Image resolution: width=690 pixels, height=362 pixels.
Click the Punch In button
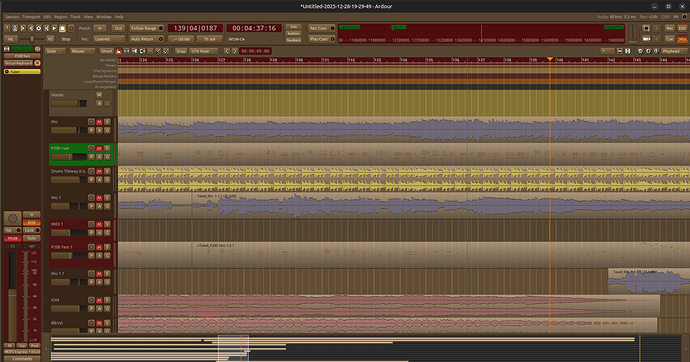tap(100, 28)
